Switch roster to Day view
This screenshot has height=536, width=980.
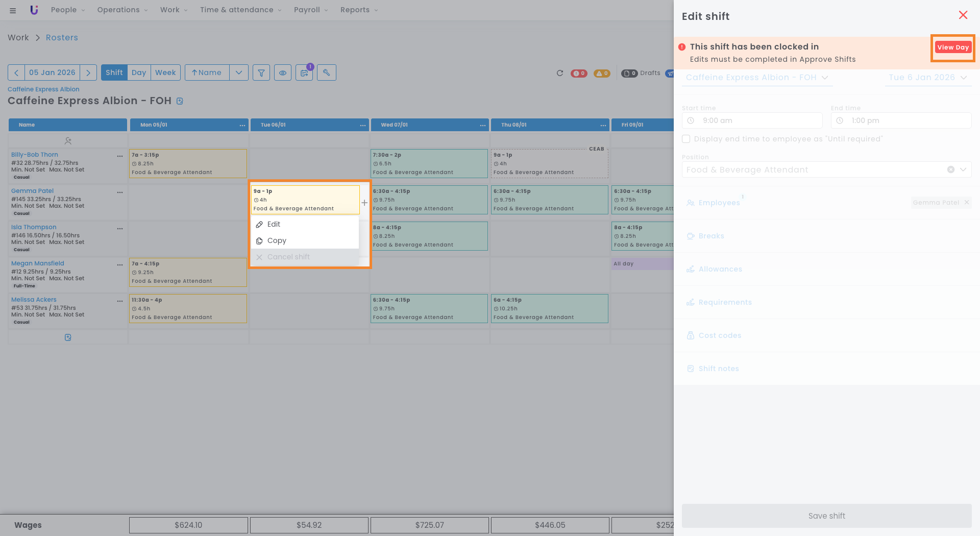pos(139,72)
